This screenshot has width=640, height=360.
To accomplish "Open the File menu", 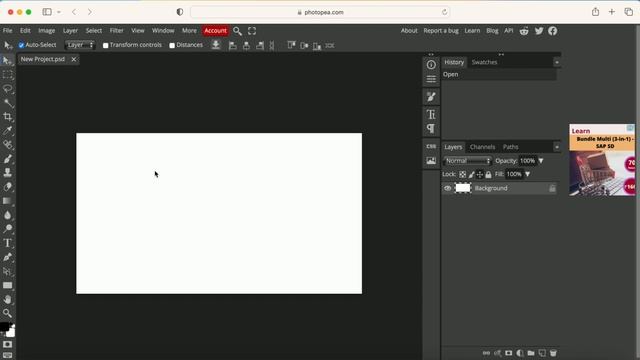I will click(x=7, y=31).
